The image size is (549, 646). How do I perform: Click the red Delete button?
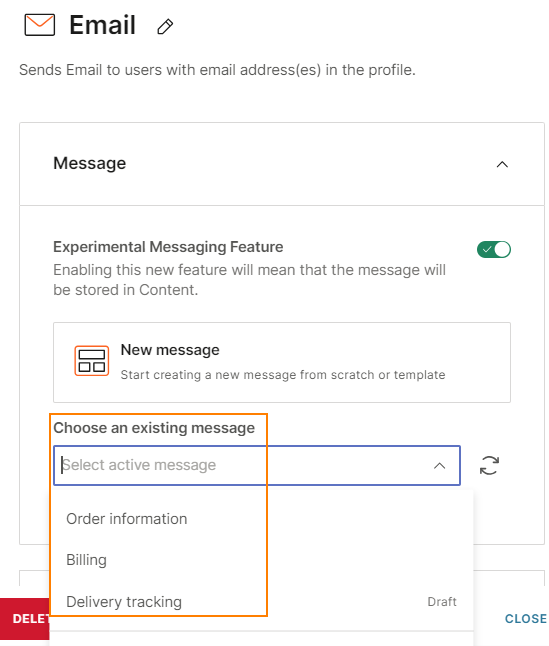click(25, 618)
